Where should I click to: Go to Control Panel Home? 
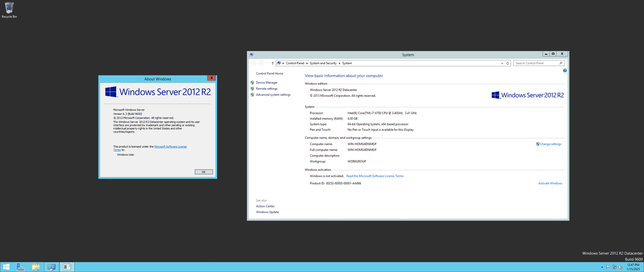pyautogui.click(x=270, y=74)
